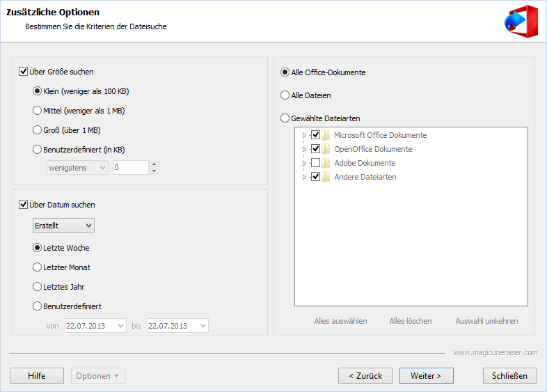Open the Optionen menu button
The image size is (547, 392).
[98, 375]
